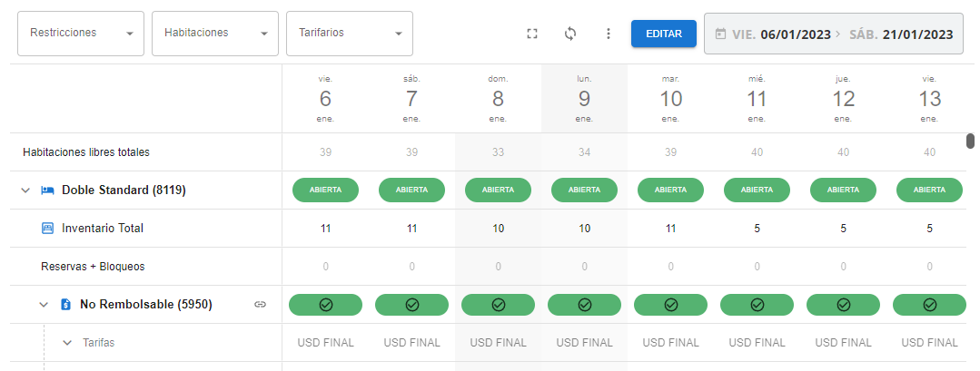The height and width of the screenshot is (371, 980).
Task: Click the calendar icon in date range
Action: tap(720, 34)
